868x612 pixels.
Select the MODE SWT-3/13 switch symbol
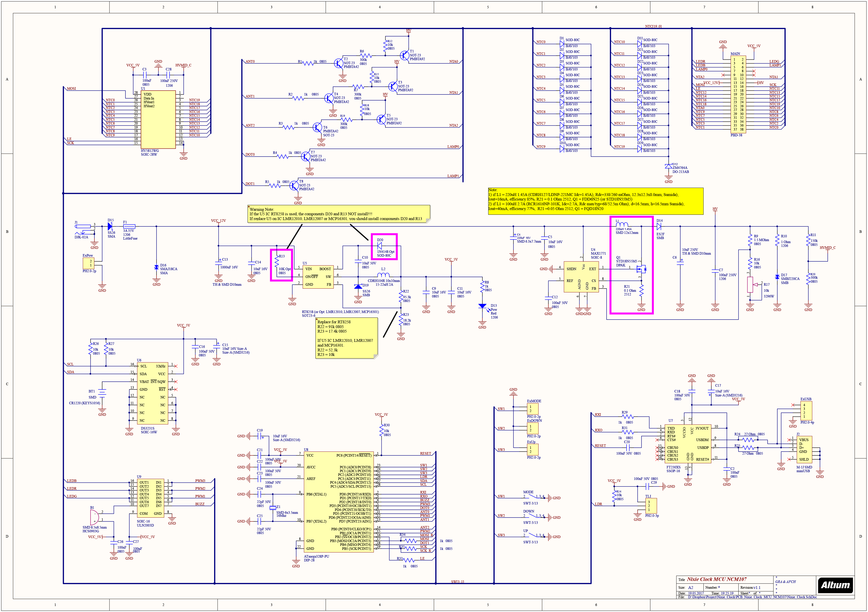[533, 497]
